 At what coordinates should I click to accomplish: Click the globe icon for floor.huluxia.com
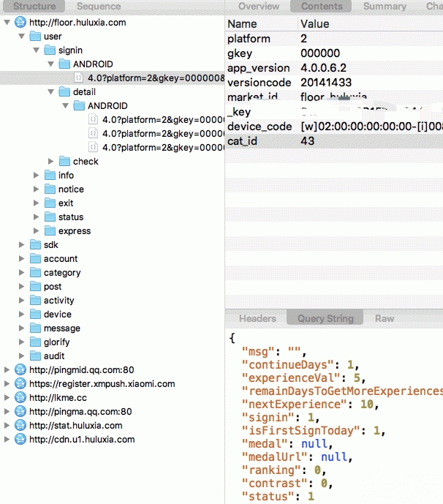(20, 22)
